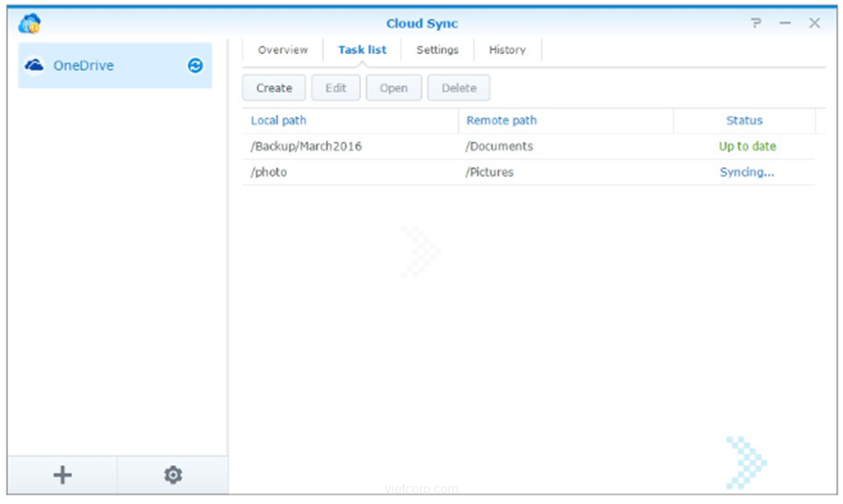
Task: Select the Task list tab
Action: click(362, 50)
